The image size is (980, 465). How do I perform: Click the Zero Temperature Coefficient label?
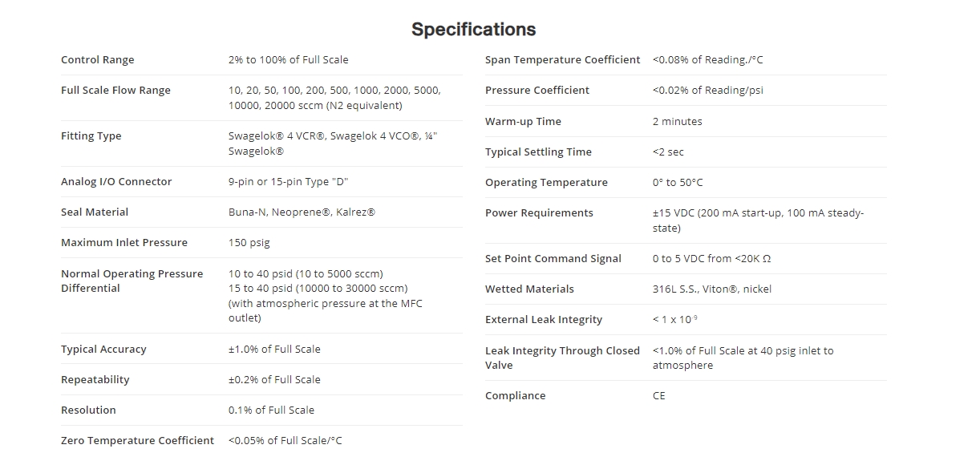[x=137, y=441]
